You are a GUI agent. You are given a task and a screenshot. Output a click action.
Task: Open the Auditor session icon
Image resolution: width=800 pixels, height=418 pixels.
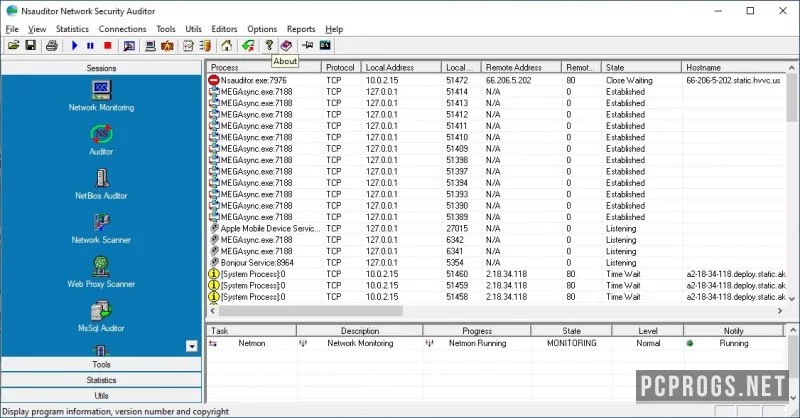[101, 140]
